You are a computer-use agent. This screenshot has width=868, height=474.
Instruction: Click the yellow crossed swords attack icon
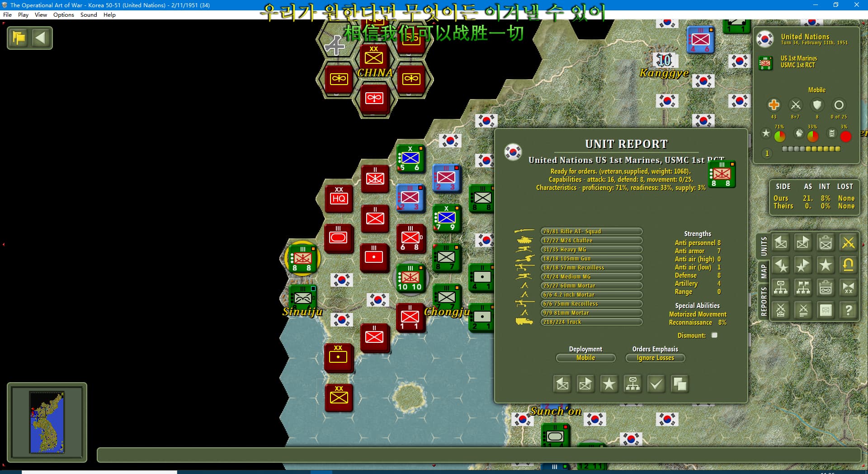pos(849,243)
